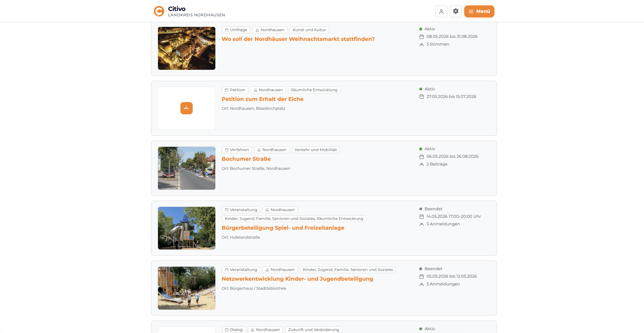Select the Umfrage tag
644x333 pixels.
(236, 30)
